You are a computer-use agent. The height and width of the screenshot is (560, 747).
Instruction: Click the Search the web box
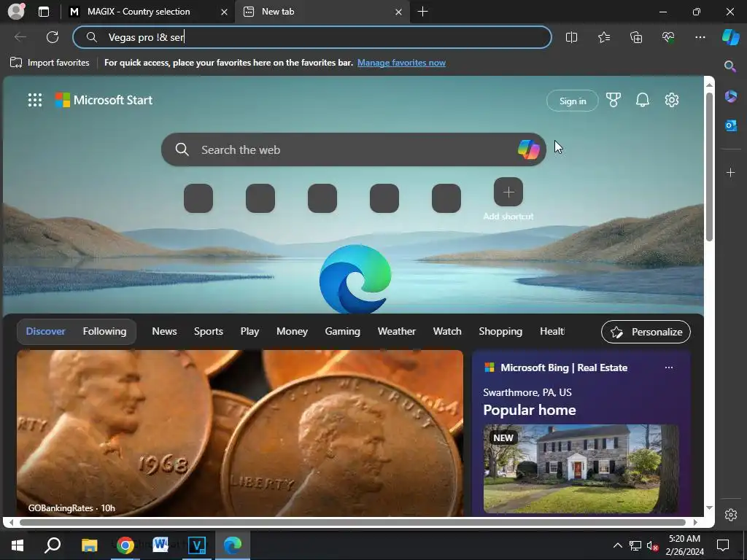pyautogui.click(x=354, y=149)
